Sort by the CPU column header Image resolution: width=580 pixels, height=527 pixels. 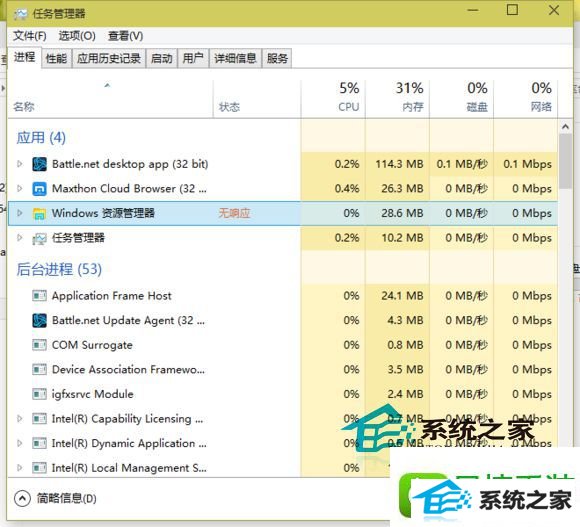[333, 99]
